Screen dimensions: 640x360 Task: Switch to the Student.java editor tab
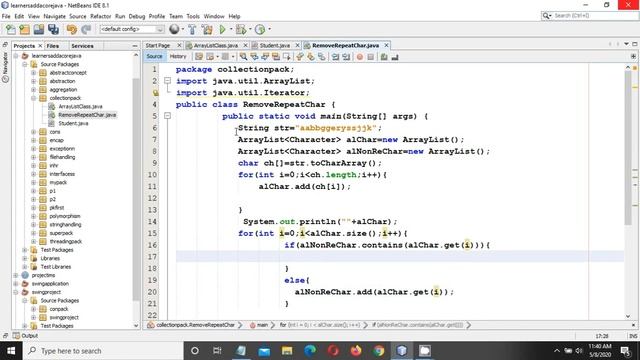tap(275, 45)
